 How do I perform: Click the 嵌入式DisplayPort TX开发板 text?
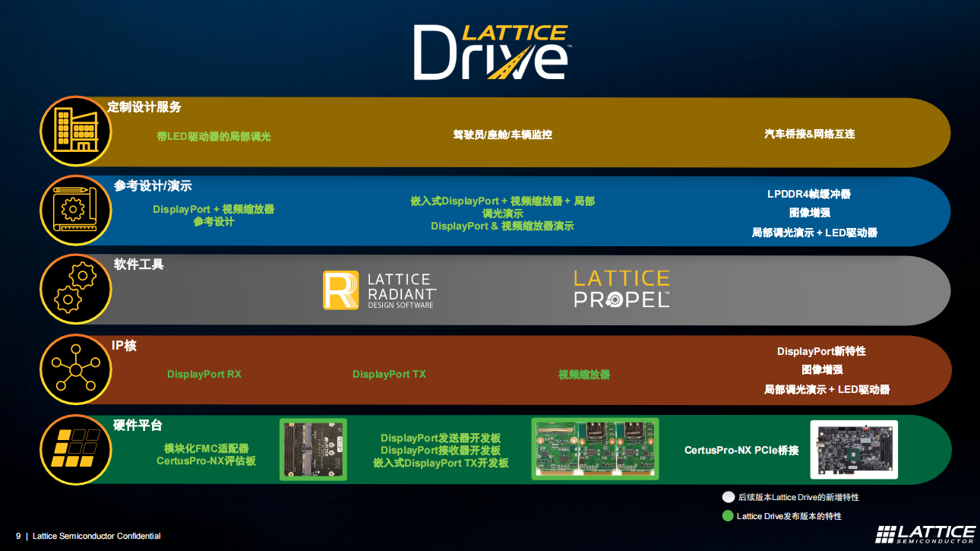pos(441,462)
